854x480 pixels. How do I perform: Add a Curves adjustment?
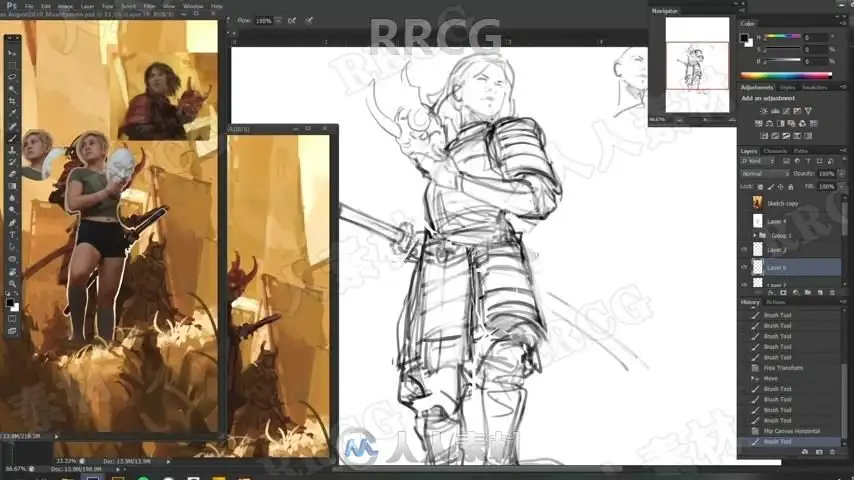click(786, 111)
